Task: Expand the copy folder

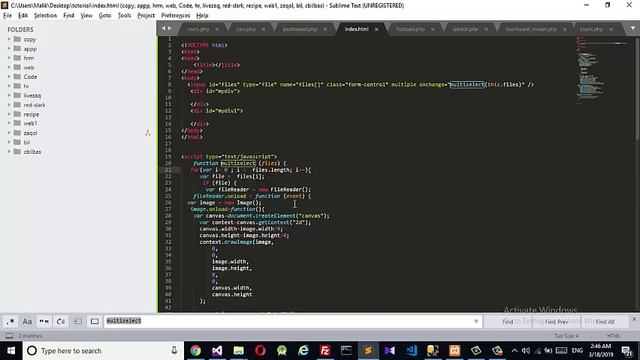Action: coord(9,39)
